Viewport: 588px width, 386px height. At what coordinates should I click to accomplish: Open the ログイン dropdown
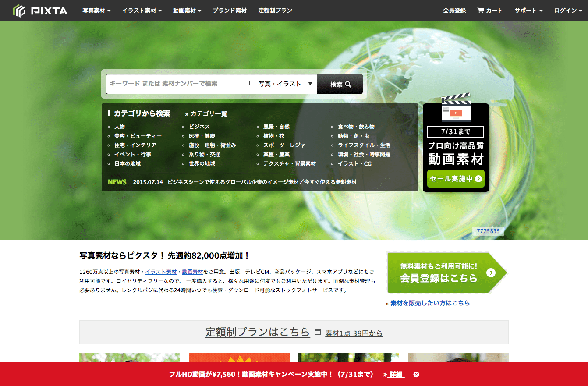pos(567,11)
